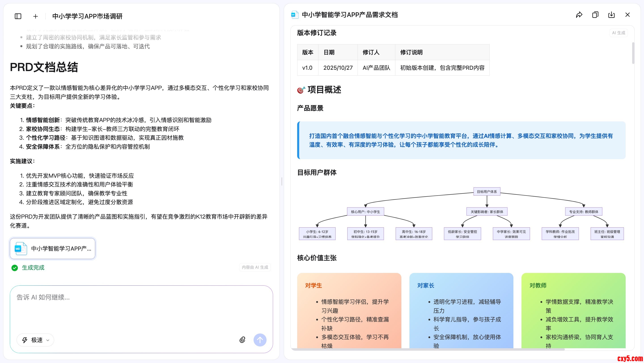Toggle the sidebar panel icon

point(18,16)
